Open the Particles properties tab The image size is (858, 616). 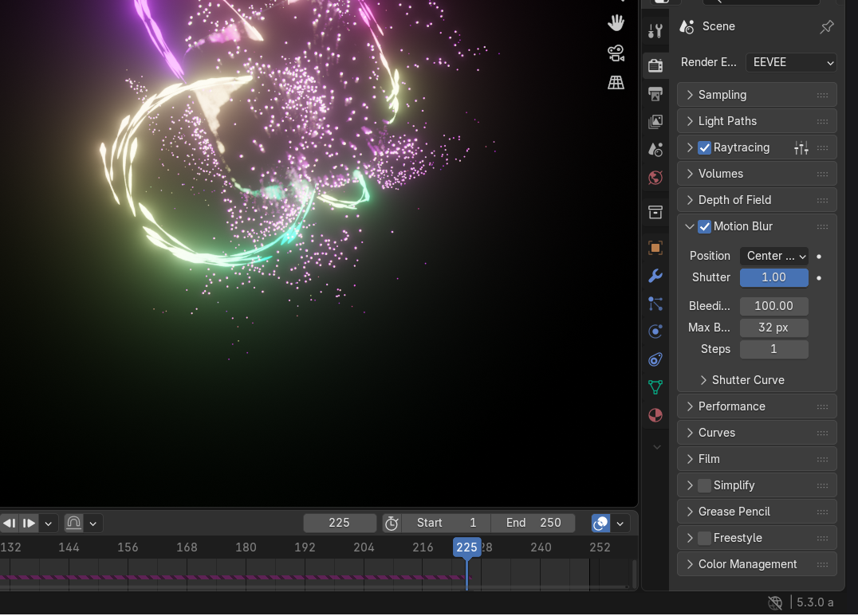(x=655, y=304)
